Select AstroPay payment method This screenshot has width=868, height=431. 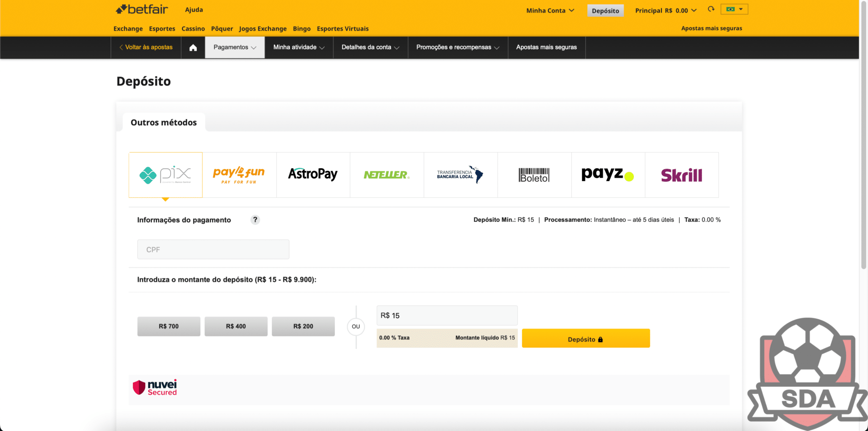[x=313, y=175]
